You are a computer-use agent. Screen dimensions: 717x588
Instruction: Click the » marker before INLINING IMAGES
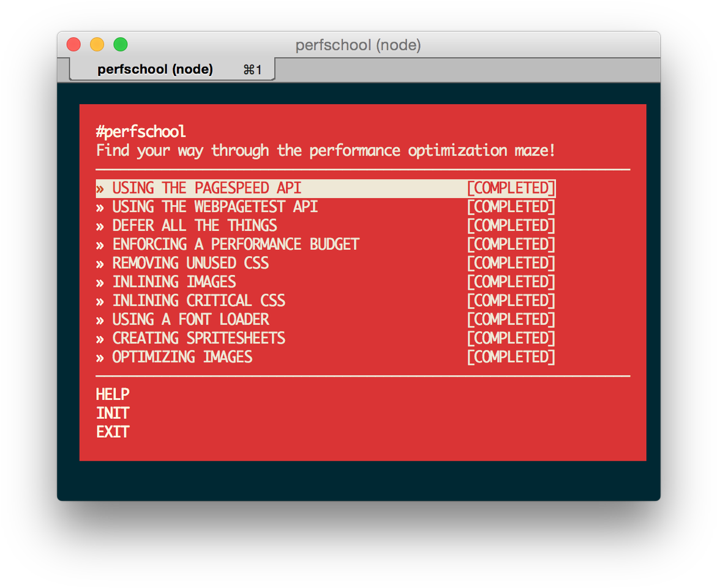click(x=100, y=283)
